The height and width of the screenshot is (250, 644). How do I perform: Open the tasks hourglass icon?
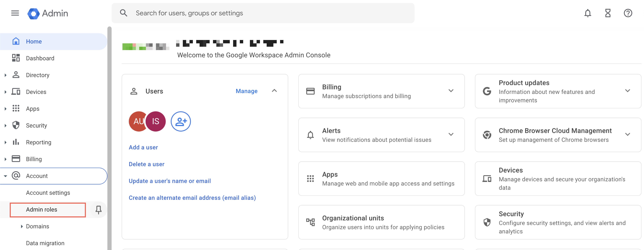pyautogui.click(x=608, y=13)
